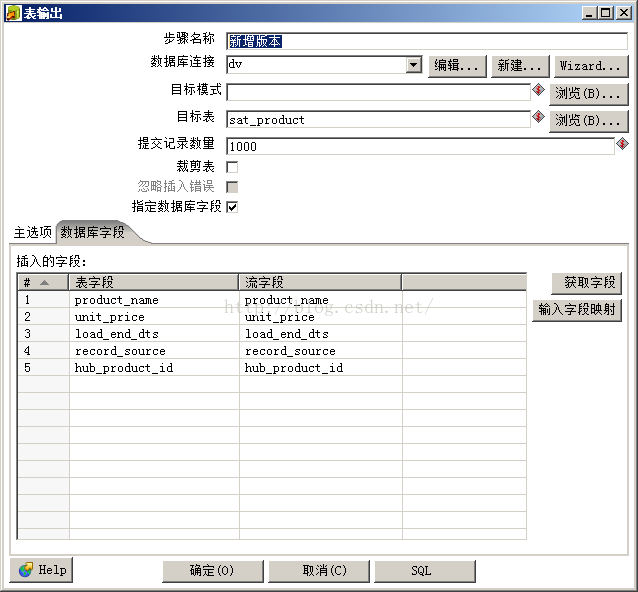
Task: Sort table by the # column header
Action: 43,282
